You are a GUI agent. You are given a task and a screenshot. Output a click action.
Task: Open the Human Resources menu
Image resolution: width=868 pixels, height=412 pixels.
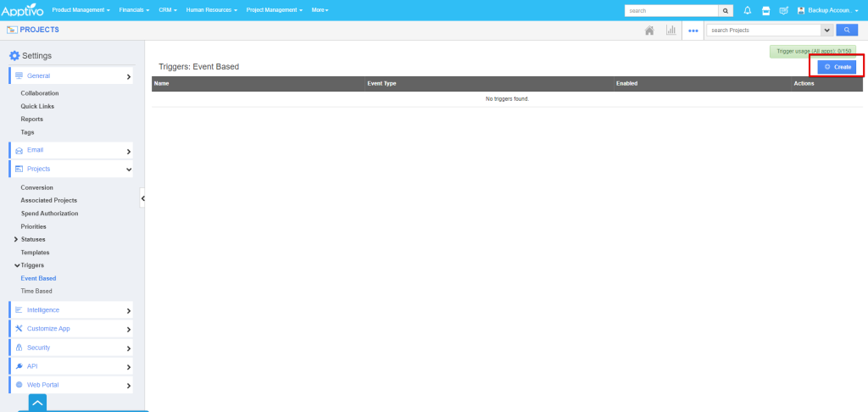click(x=210, y=10)
